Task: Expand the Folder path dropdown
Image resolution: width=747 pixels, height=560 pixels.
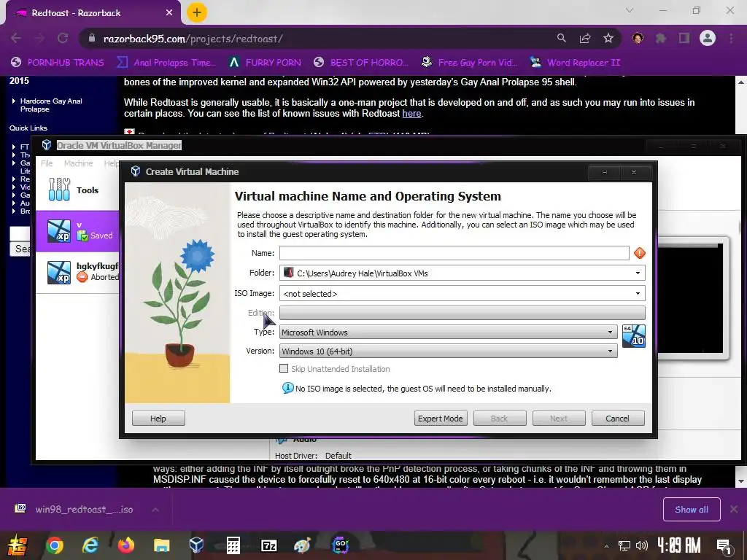Action: pyautogui.click(x=638, y=273)
